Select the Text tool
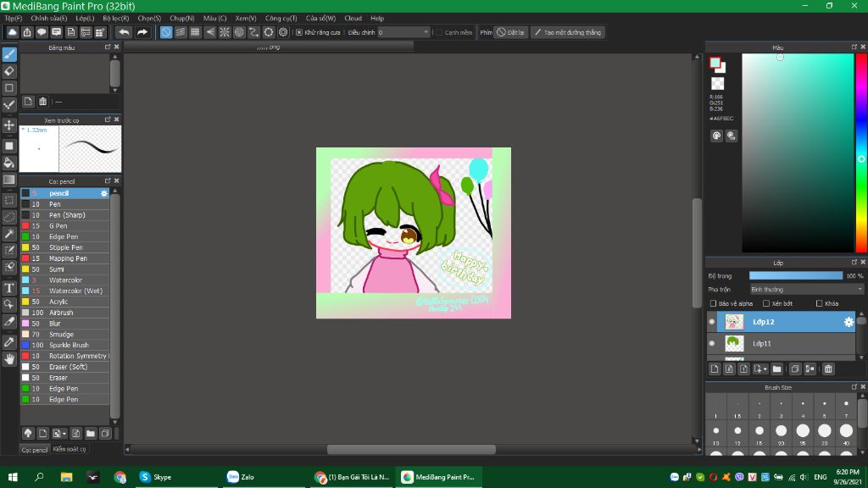Viewport: 868px width, 488px height. coord(9,288)
